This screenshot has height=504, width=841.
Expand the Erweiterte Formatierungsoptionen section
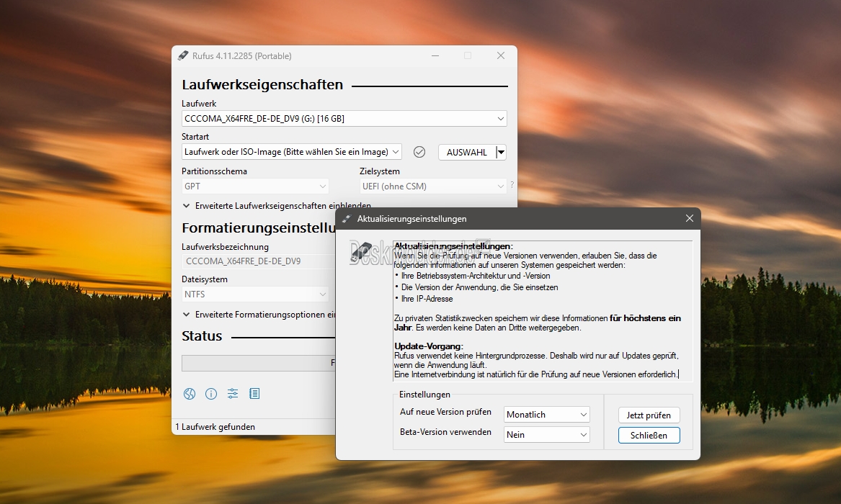261,315
